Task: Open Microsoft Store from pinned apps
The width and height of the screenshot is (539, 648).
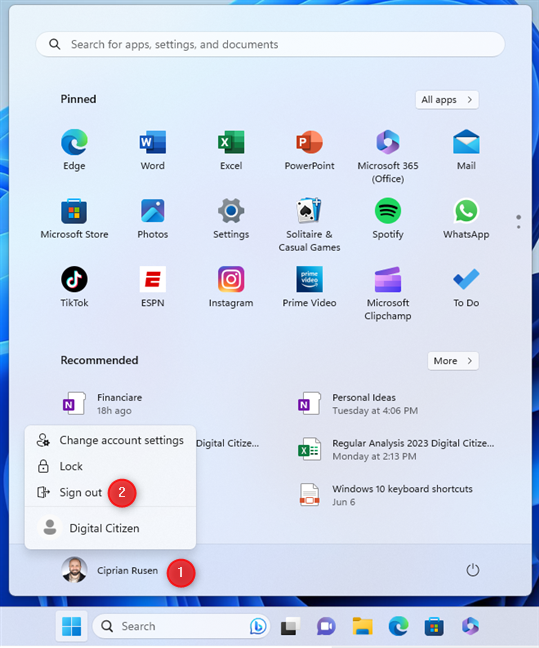Action: point(74,218)
